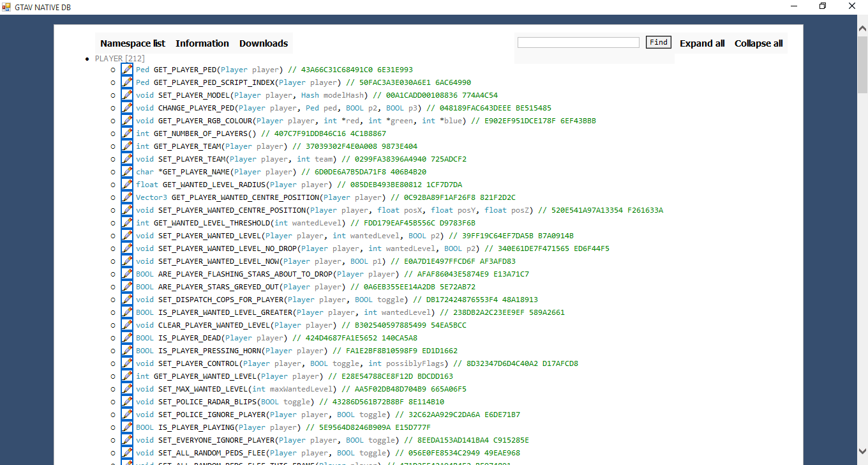Click the pencil beside IS_PLAYER_PRESSING_HORN
Viewport: 868px width, 465px height.
tap(126, 351)
